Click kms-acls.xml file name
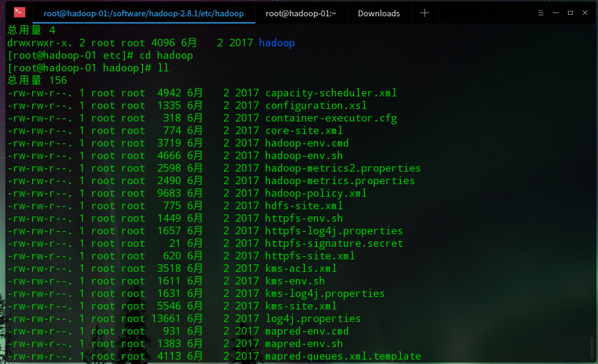The height and width of the screenshot is (364, 598). click(301, 269)
